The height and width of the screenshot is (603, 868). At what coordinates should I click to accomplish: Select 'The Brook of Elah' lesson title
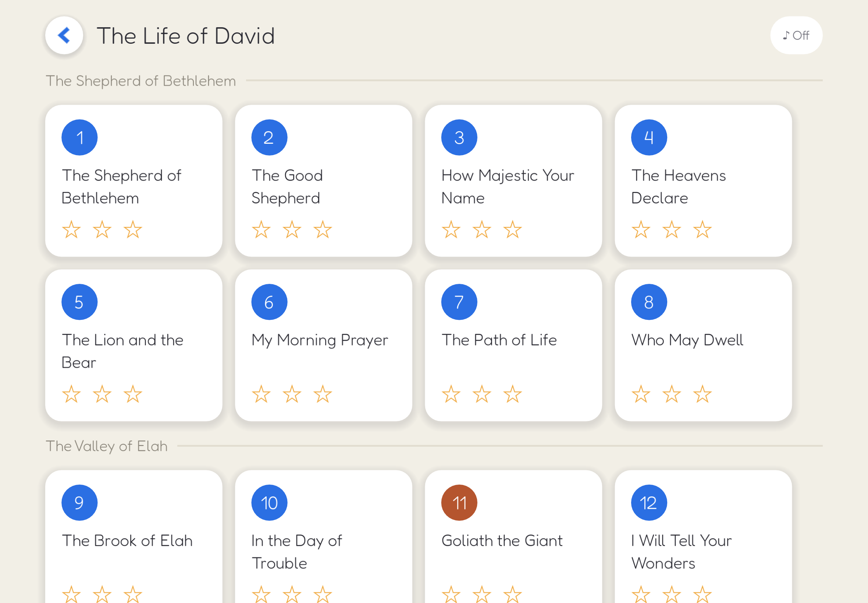pos(127,540)
